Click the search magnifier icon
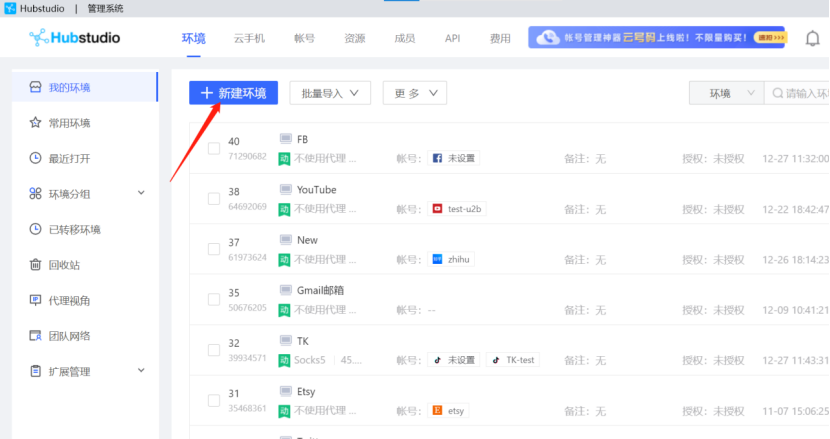The image size is (830, 439). pyautogui.click(x=777, y=93)
